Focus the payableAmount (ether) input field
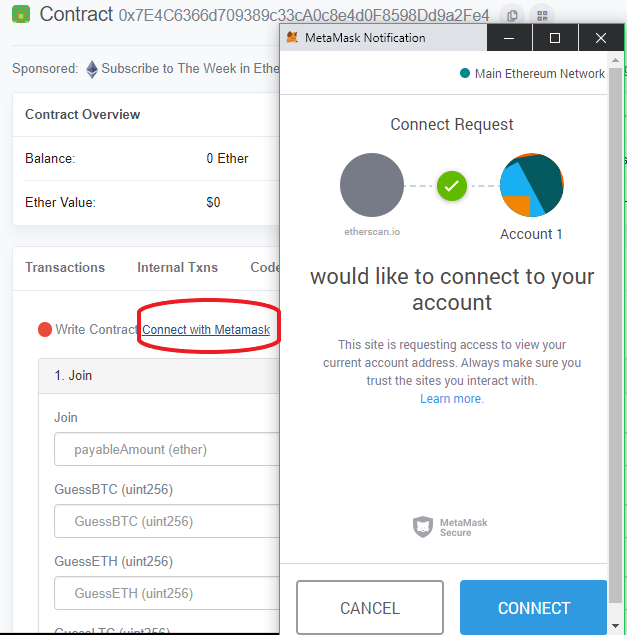The width and height of the screenshot is (627, 635). pos(166,449)
